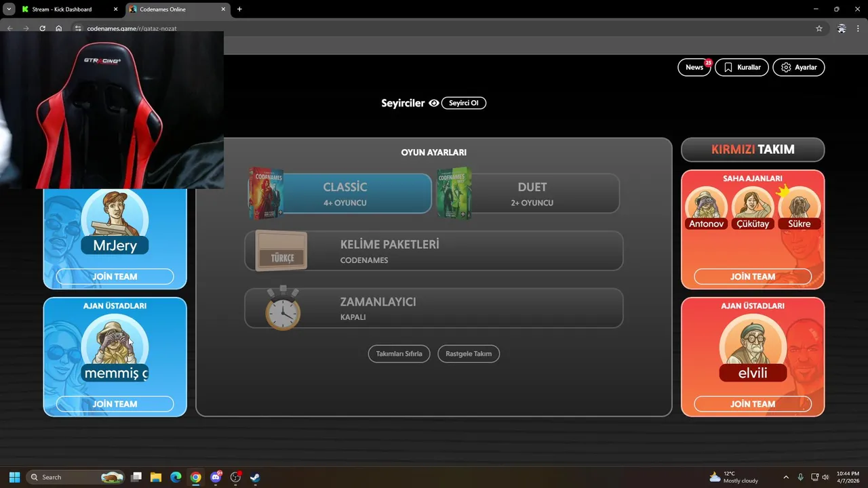This screenshot has width=868, height=488.
Task: Click the microphone tray icon
Action: tap(801, 477)
